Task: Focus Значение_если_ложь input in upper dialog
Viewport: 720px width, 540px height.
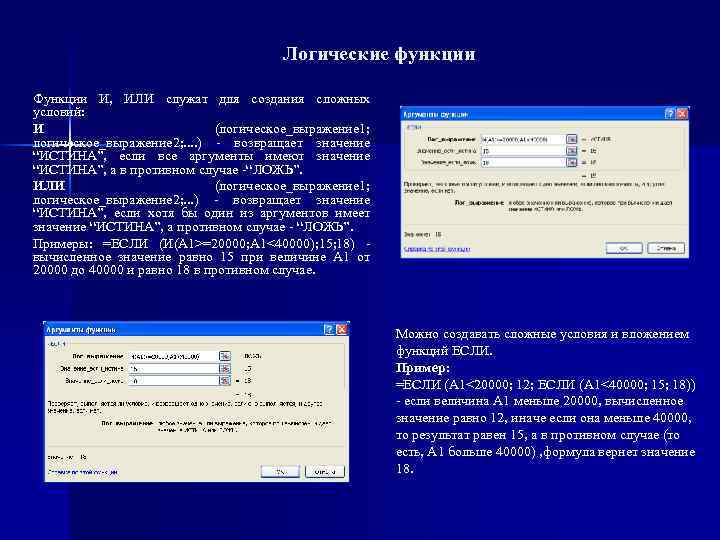Action: 523,162
